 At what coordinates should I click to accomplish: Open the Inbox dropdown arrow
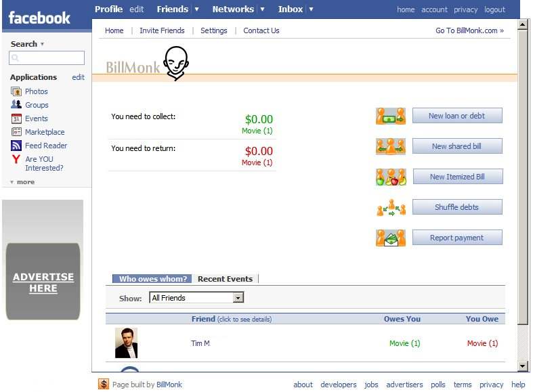click(x=311, y=9)
